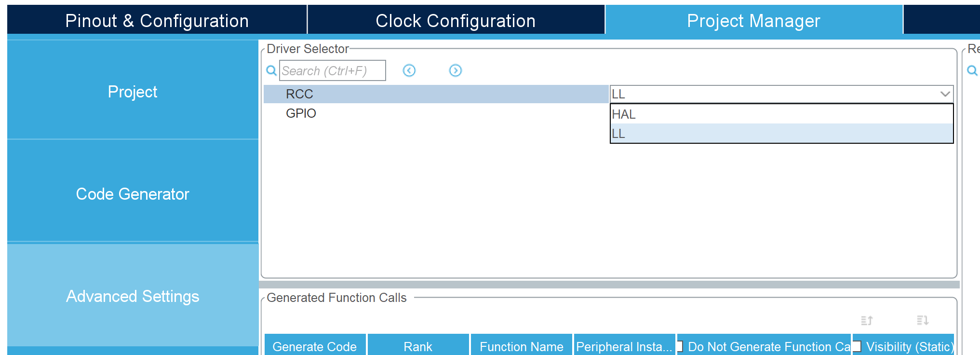Viewport: 980px width, 355px height.
Task: Click the Driver Selector search magnifier icon
Action: pos(271,71)
